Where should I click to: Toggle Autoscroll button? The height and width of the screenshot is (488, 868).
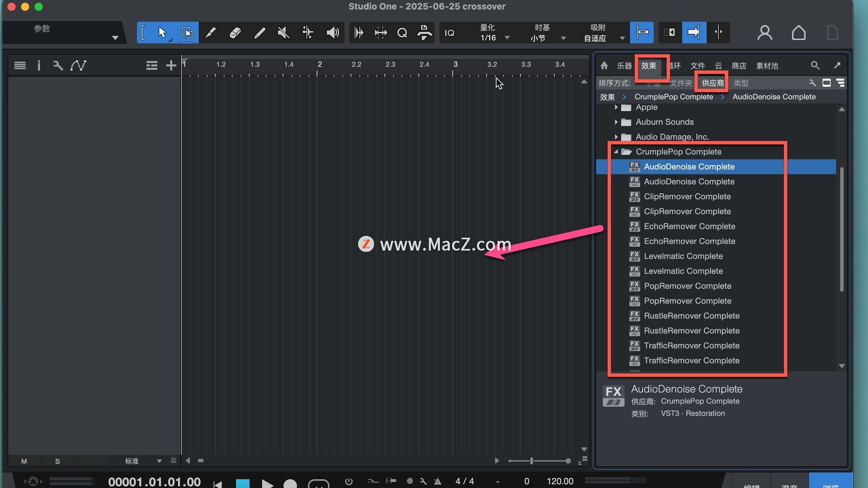tap(694, 33)
